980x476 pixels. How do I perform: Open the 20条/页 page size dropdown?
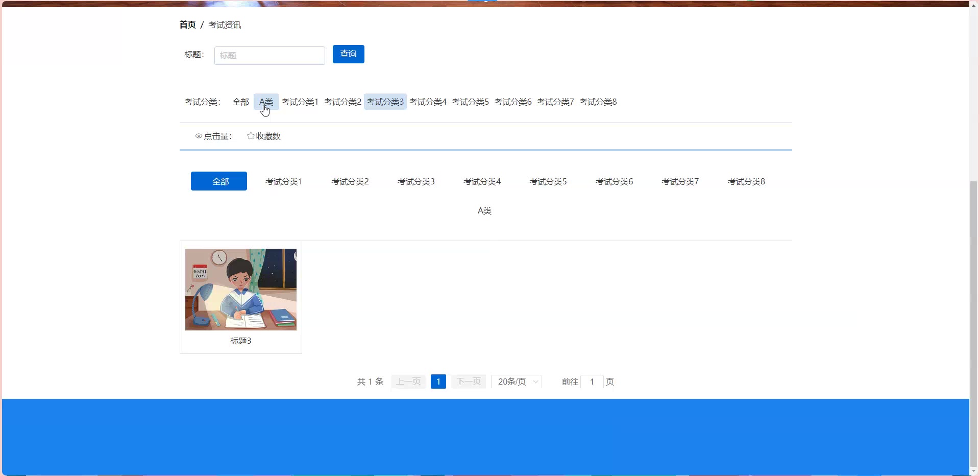click(517, 382)
